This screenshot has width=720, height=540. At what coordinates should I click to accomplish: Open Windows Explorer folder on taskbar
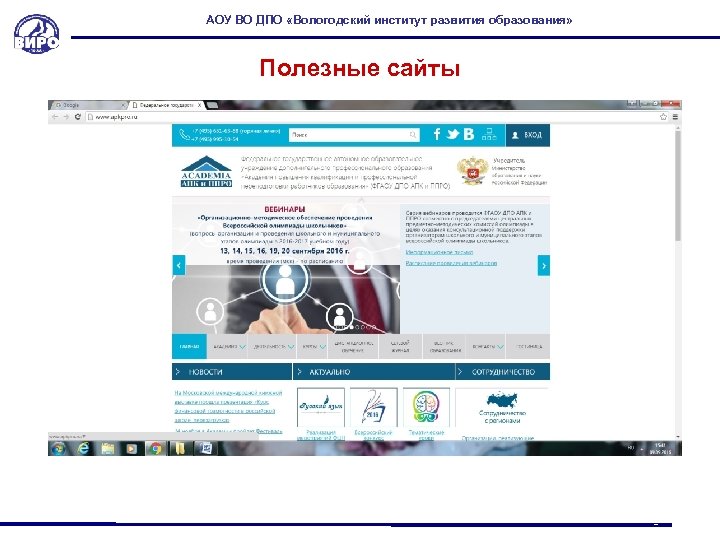click(108, 448)
